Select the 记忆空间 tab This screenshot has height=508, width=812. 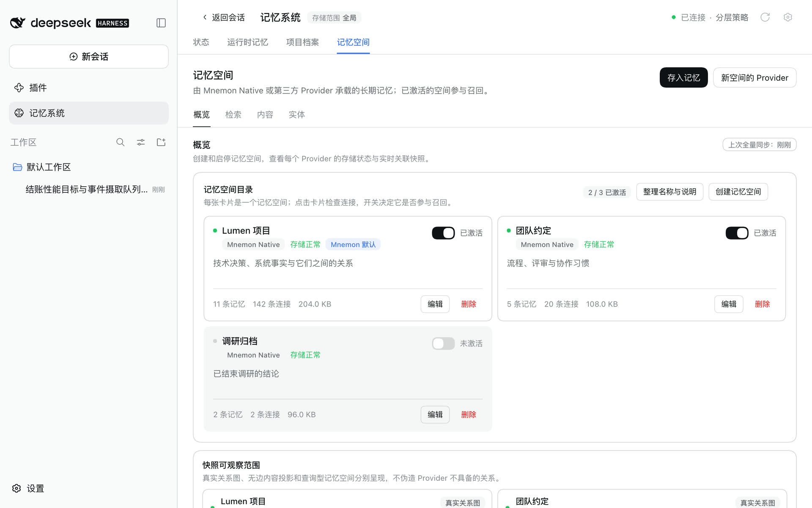[353, 42]
